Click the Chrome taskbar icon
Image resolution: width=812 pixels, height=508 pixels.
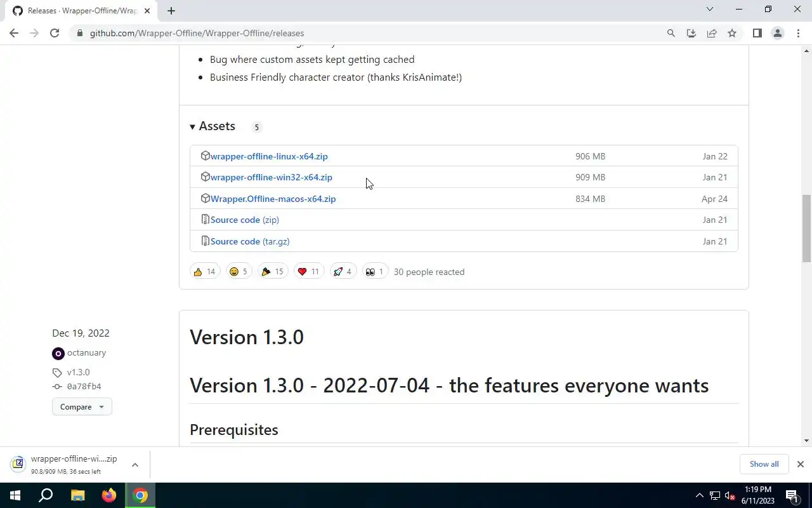tap(140, 495)
